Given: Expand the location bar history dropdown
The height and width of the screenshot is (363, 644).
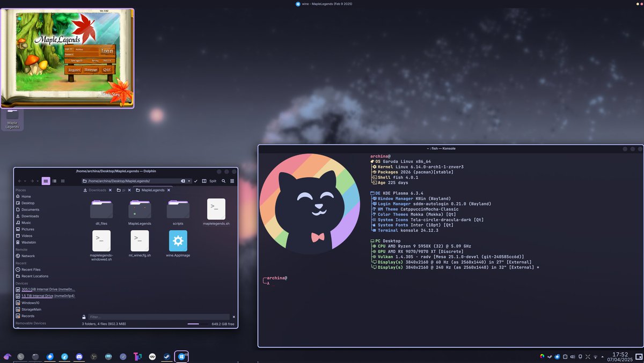Looking at the screenshot, I should pos(188,181).
